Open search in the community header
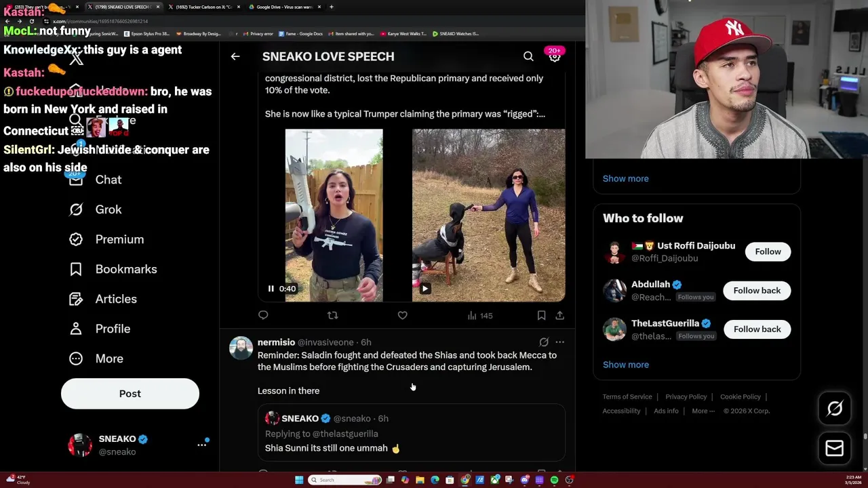This screenshot has height=488, width=868. pyautogui.click(x=528, y=56)
